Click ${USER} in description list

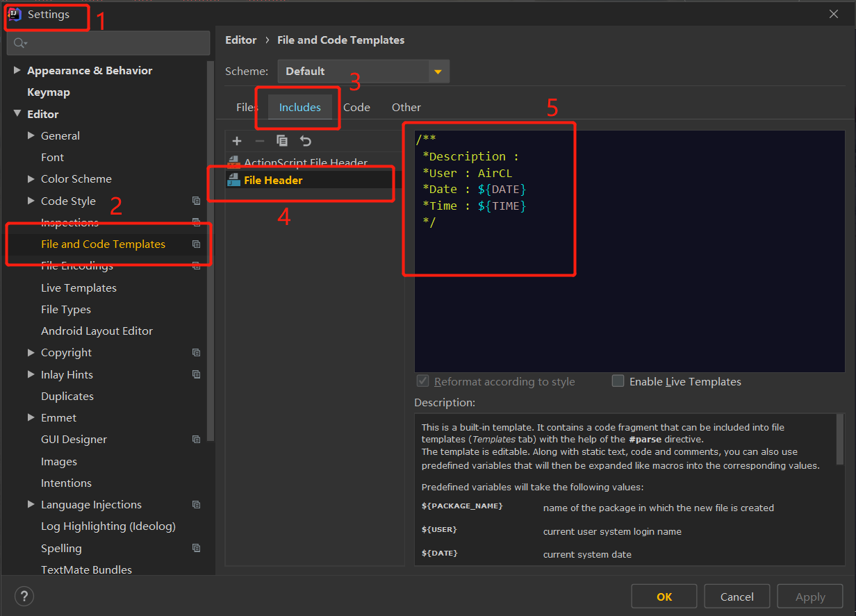pos(439,529)
